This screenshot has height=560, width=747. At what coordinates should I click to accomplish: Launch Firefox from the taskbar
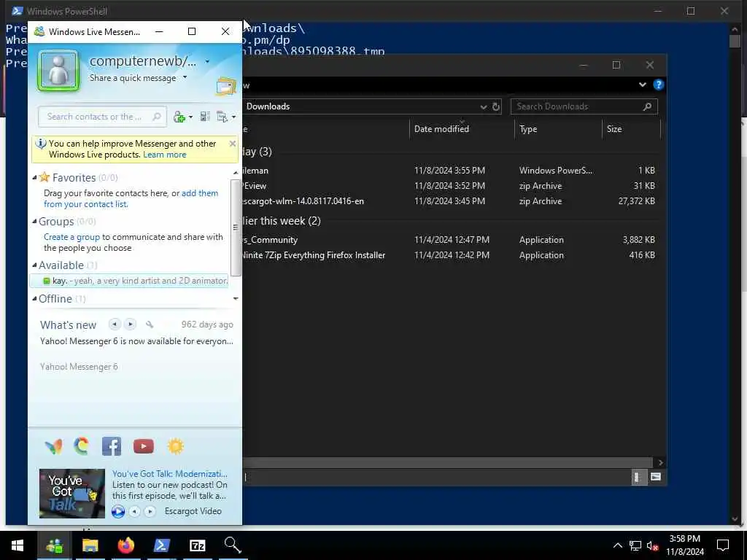pyautogui.click(x=125, y=545)
